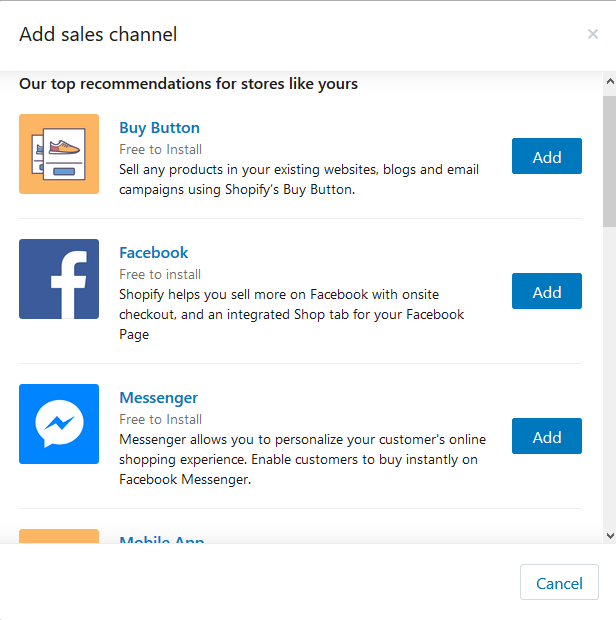This screenshot has height=620, width=616.
Task: Open the Buy Button channel link
Action: [x=159, y=128]
